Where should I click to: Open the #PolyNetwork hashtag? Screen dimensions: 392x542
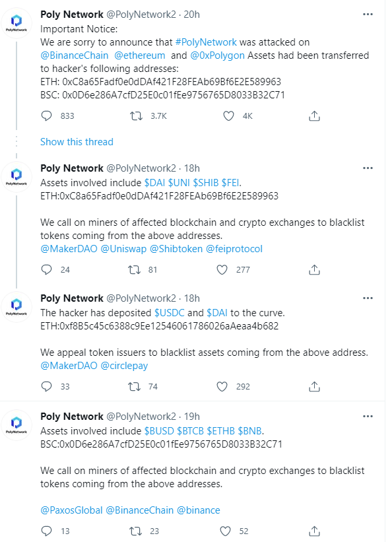click(x=206, y=42)
